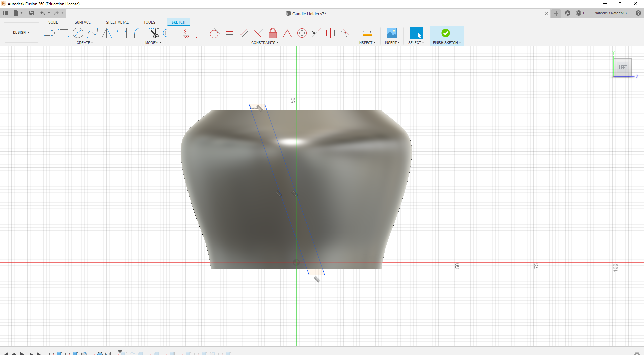644x355 pixels.
Task: Click the Finish Sketch green checkmark
Action: coord(445,33)
